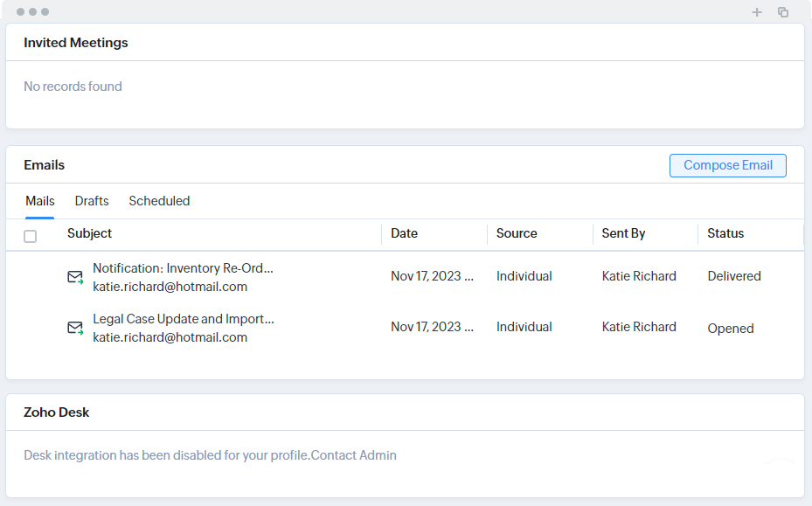The image size is (812, 506).
Task: Click the sent-mail icon beside Inventory Re-Order notification
Action: 75,277
